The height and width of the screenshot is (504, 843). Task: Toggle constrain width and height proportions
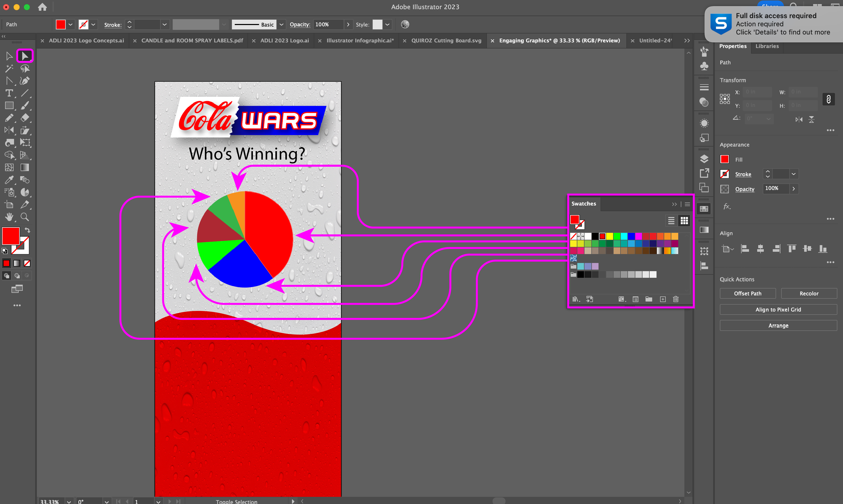pos(828,99)
